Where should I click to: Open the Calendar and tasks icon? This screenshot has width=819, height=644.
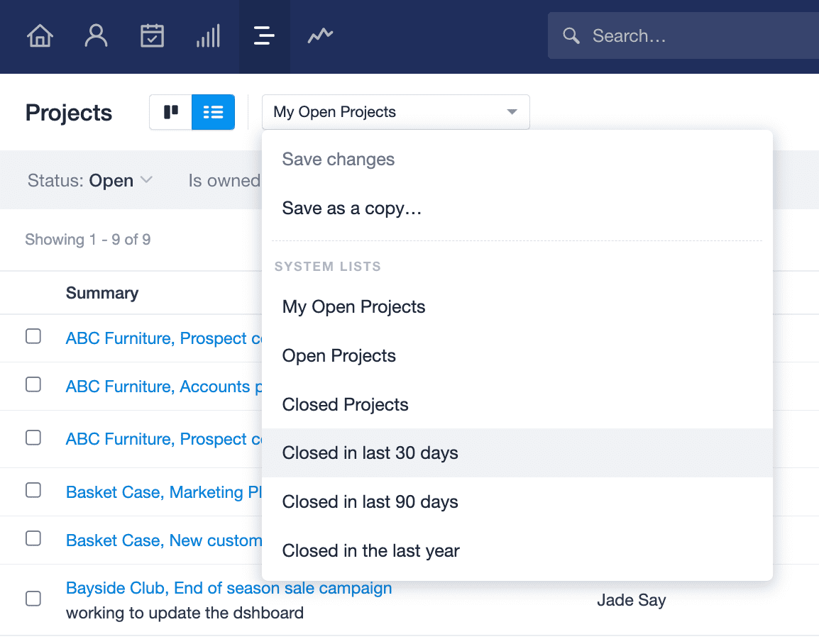pyautogui.click(x=152, y=36)
